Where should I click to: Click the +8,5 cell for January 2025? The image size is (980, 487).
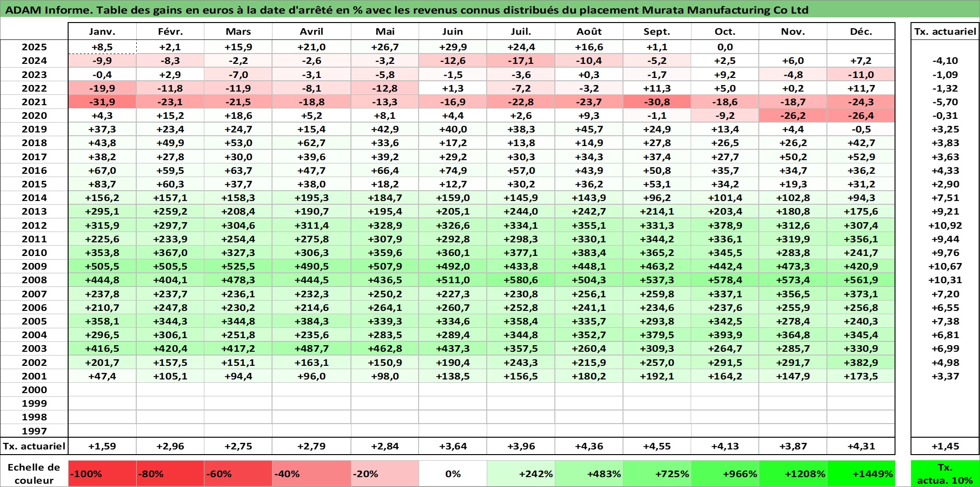[x=102, y=47]
